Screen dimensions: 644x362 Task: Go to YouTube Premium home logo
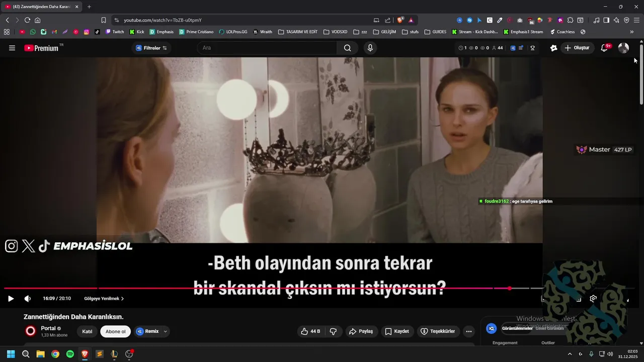tap(41, 48)
